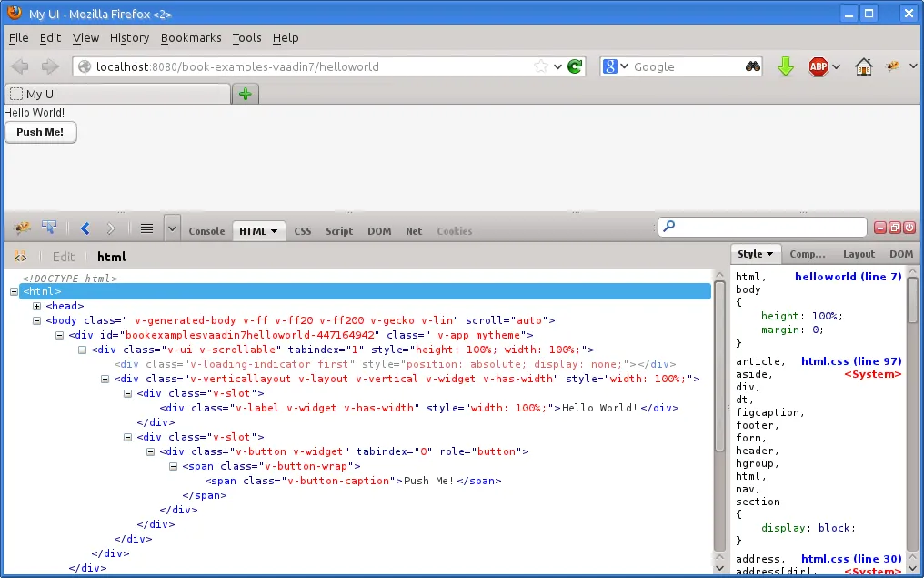Click the Adblock Plus stop-sign icon
The image size is (924, 578).
point(818,66)
